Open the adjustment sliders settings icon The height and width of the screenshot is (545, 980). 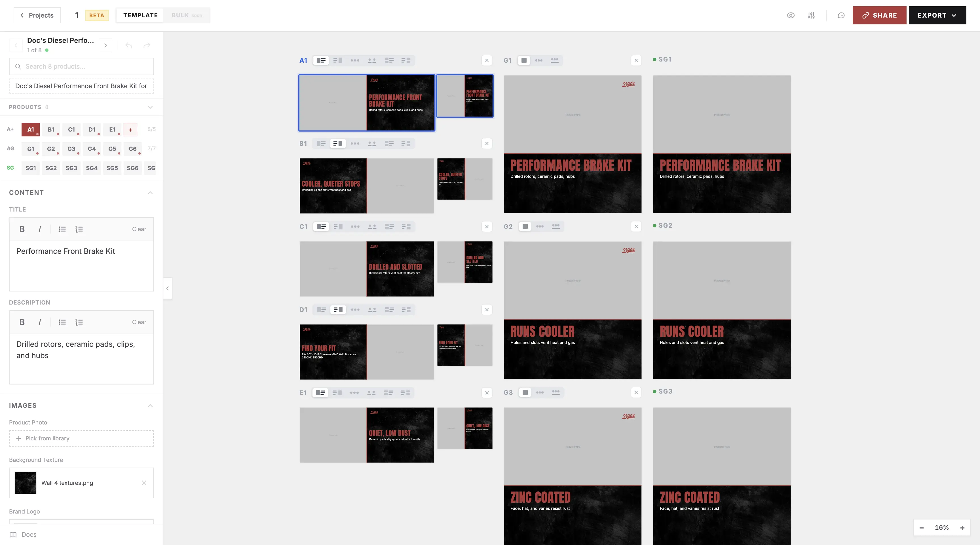click(x=811, y=15)
